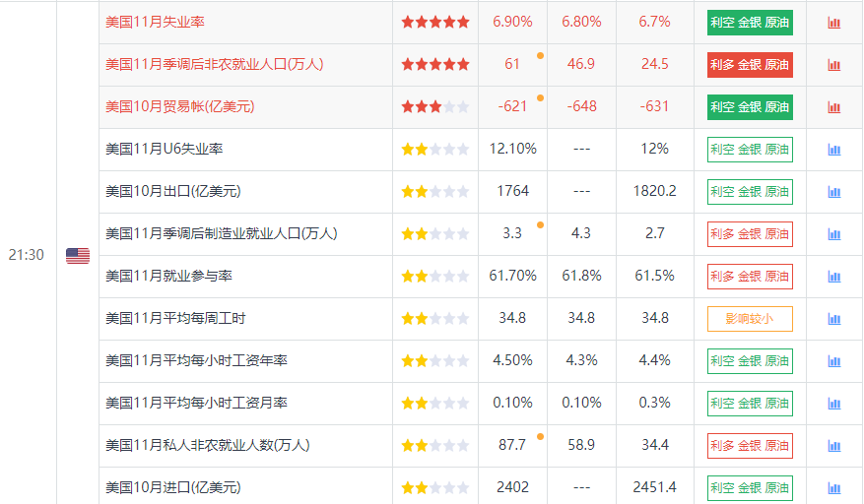Open indicator 美国11月季调后制造业就业人口(万人)
The height and width of the screenshot is (504, 864).
tap(222, 233)
